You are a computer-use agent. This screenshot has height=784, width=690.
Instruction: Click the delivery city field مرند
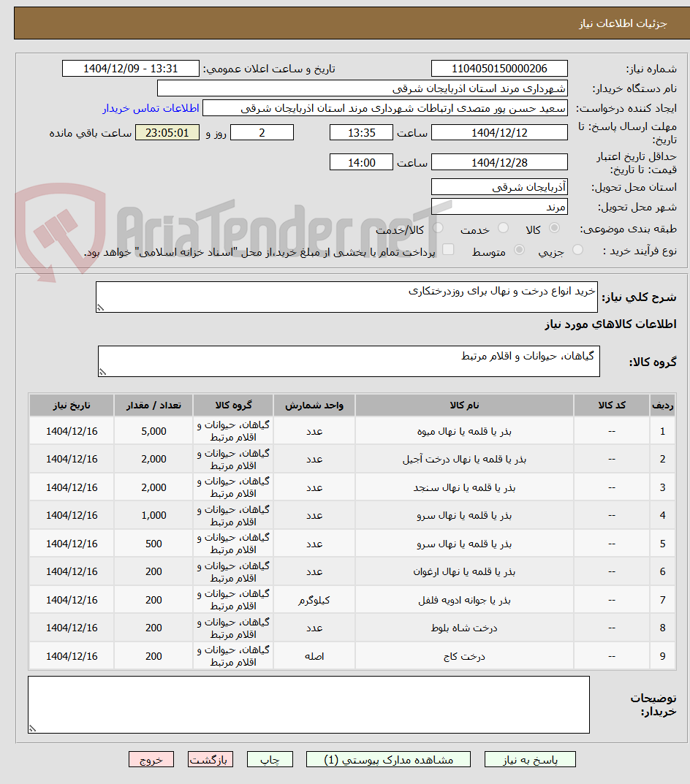tap(499, 207)
